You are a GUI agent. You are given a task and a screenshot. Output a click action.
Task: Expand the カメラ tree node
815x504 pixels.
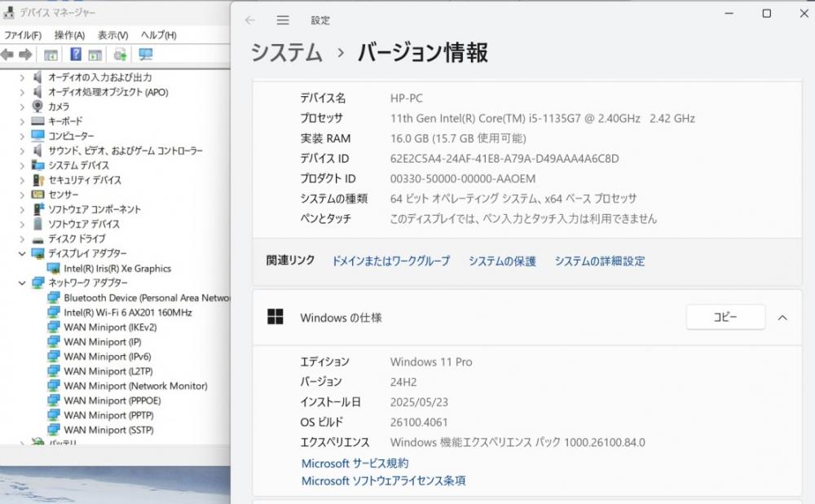point(22,107)
